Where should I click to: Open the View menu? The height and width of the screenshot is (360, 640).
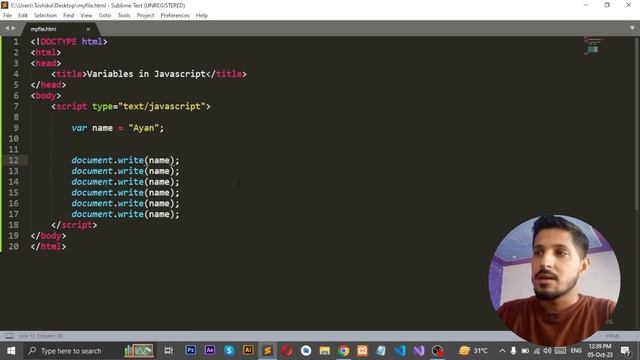click(86, 16)
